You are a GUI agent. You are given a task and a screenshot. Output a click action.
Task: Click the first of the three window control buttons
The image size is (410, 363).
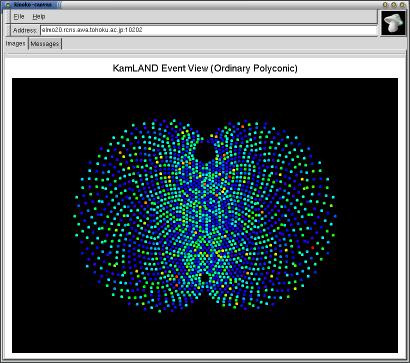click(x=386, y=5)
